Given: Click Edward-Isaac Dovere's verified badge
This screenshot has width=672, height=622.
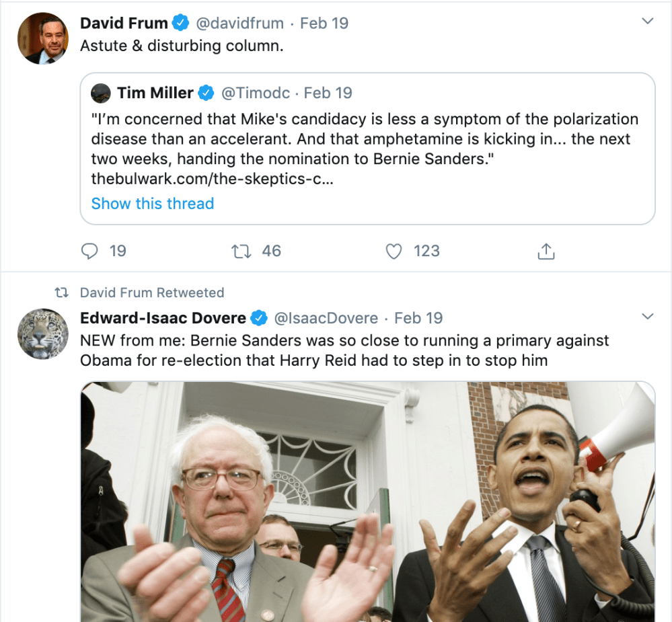Looking at the screenshot, I should click(259, 317).
